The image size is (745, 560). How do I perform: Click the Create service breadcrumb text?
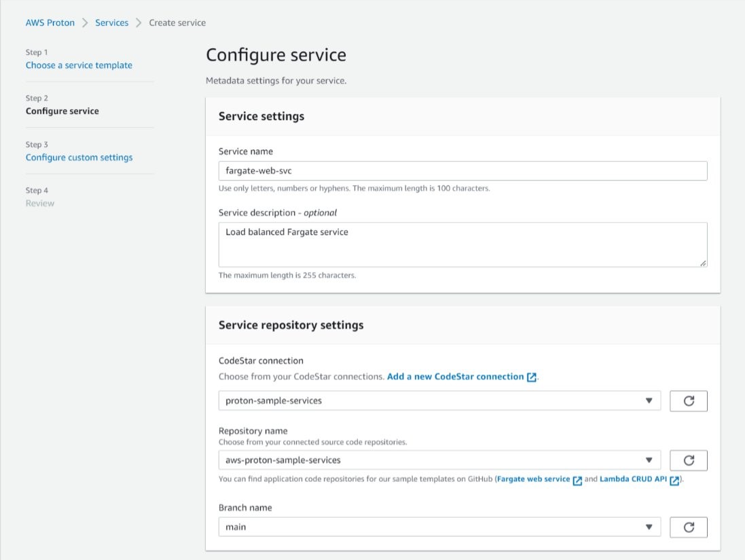(x=177, y=23)
